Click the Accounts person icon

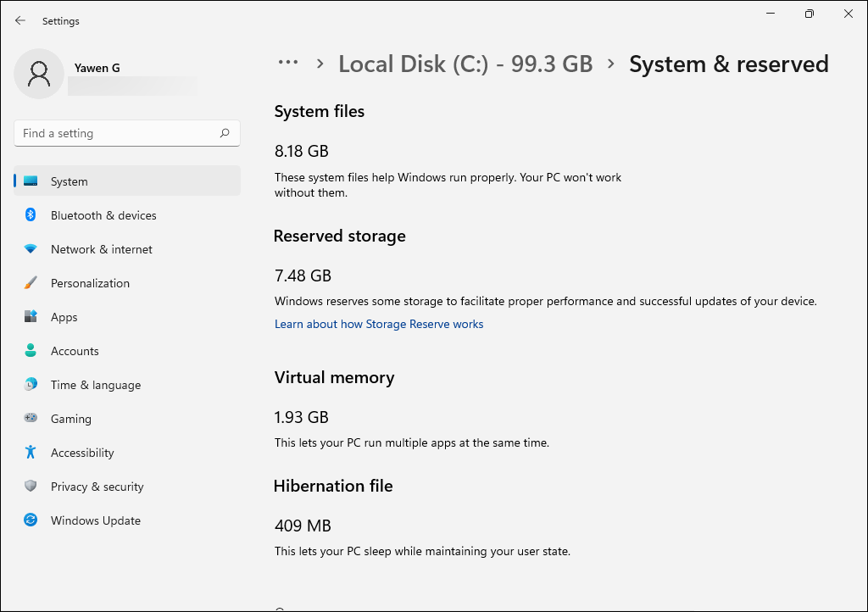[x=31, y=350]
